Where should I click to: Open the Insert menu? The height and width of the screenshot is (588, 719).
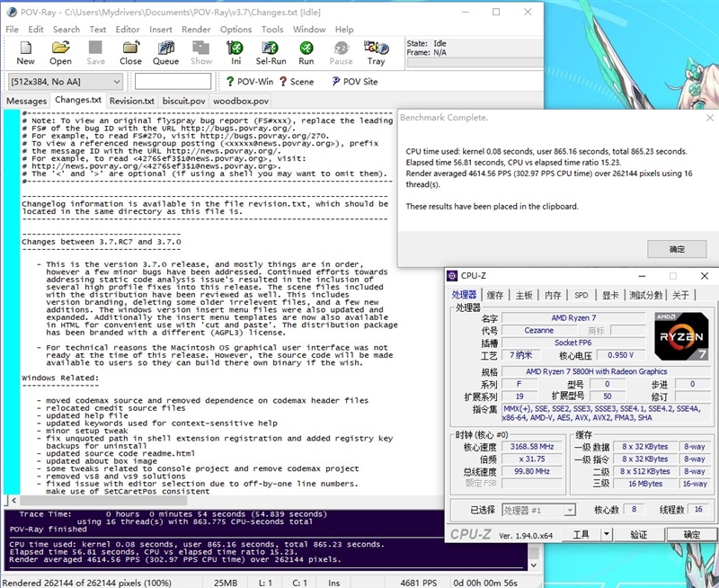click(x=161, y=30)
